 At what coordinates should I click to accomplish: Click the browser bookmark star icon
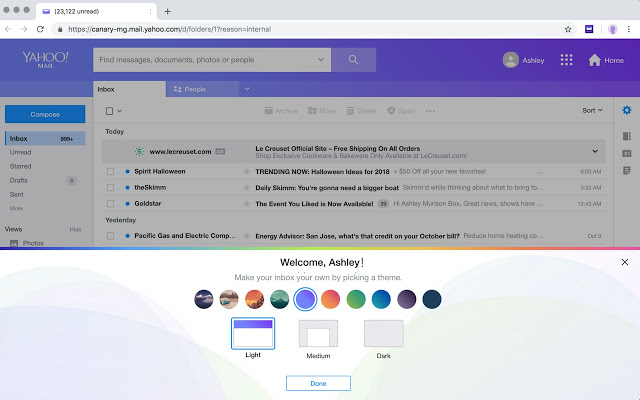pyautogui.click(x=568, y=29)
